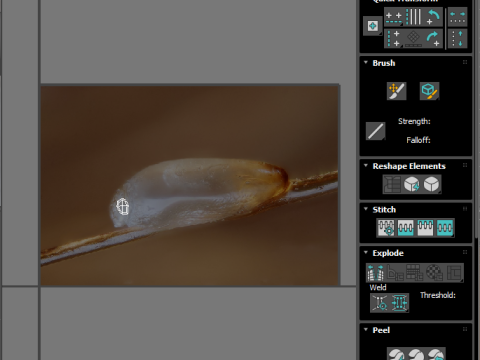Click the Align to Pivot button in Quick Transform

pos(372,26)
